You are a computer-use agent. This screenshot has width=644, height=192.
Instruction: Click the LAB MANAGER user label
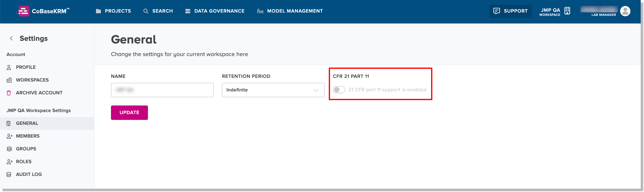tap(604, 15)
